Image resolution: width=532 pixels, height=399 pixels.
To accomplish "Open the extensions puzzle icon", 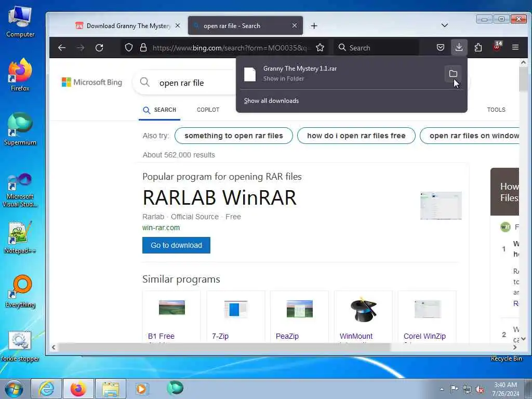I will click(x=478, y=47).
